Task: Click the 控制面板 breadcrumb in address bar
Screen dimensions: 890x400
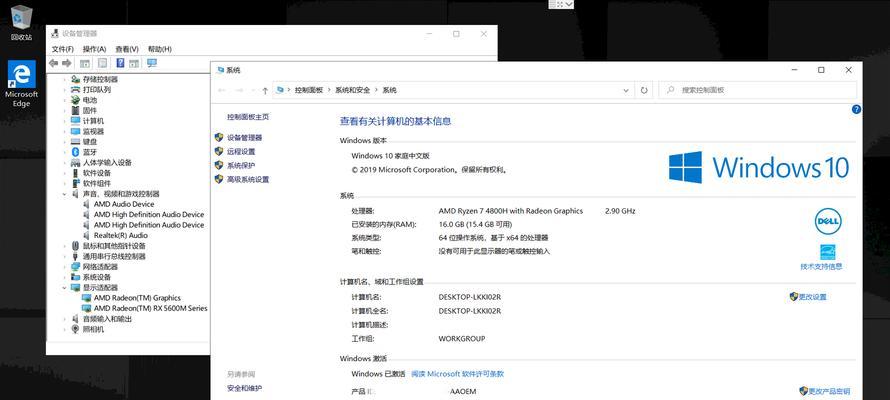Action: pyautogui.click(x=309, y=90)
